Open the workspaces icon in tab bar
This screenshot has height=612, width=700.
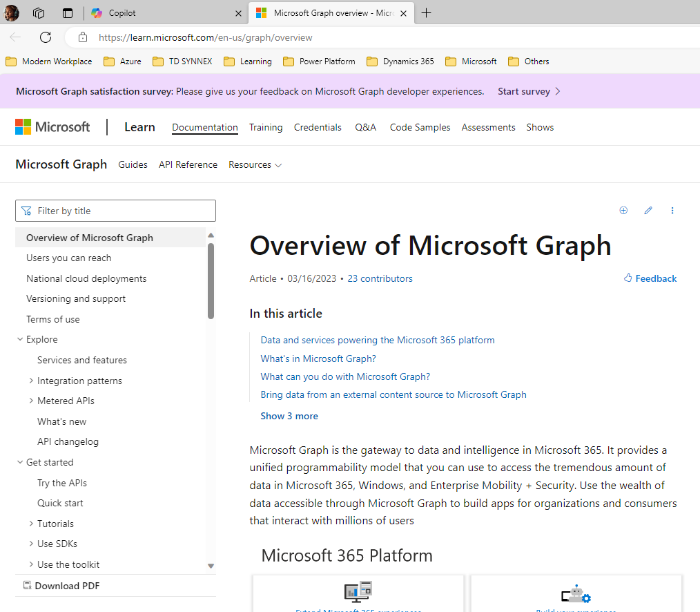(x=39, y=13)
